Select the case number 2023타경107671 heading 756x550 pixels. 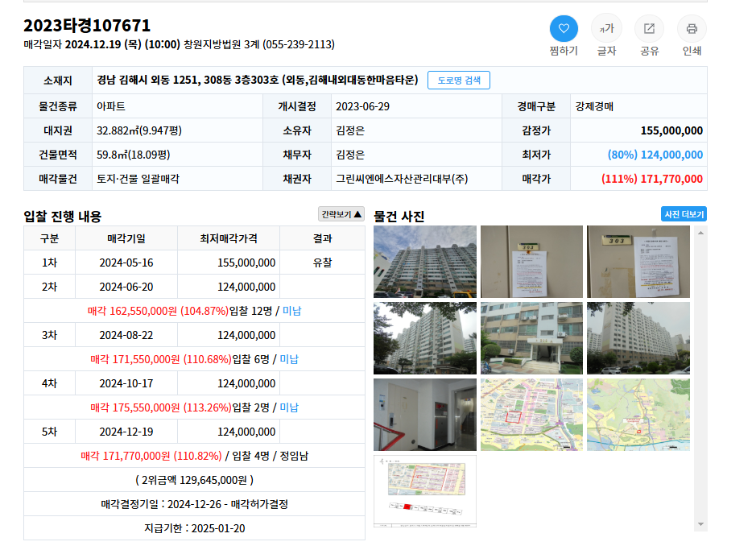click(x=87, y=25)
